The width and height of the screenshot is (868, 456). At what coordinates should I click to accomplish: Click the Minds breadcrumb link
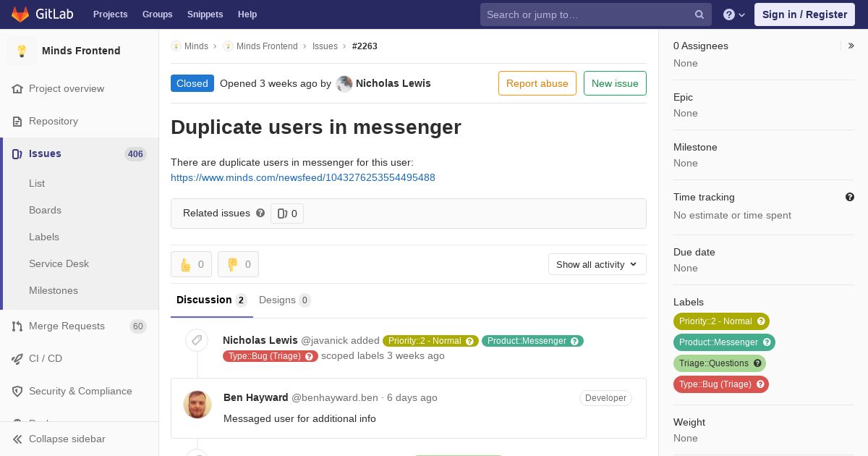pos(196,46)
